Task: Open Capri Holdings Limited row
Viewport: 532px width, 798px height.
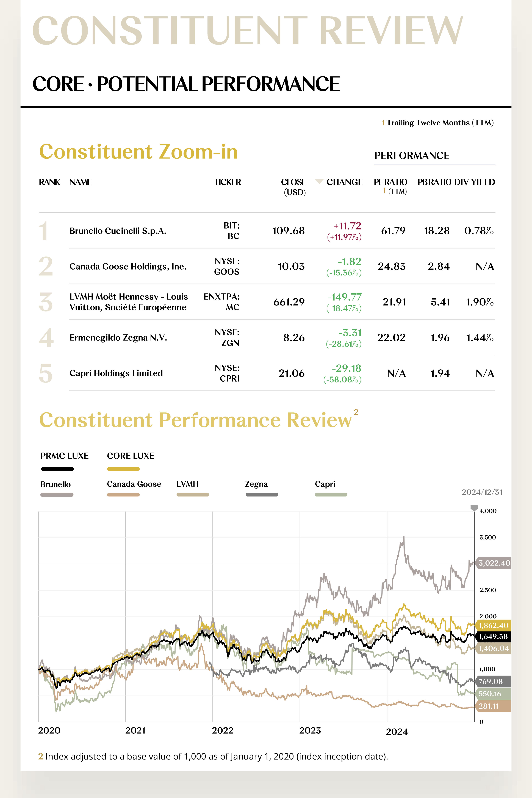Action: point(116,373)
